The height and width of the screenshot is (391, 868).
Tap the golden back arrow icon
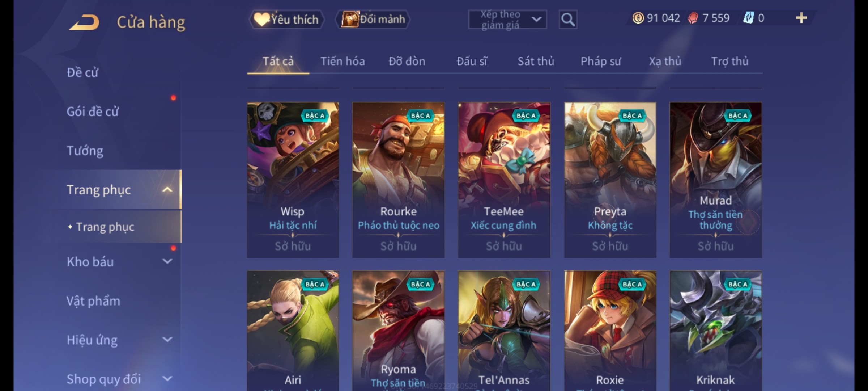(x=84, y=22)
